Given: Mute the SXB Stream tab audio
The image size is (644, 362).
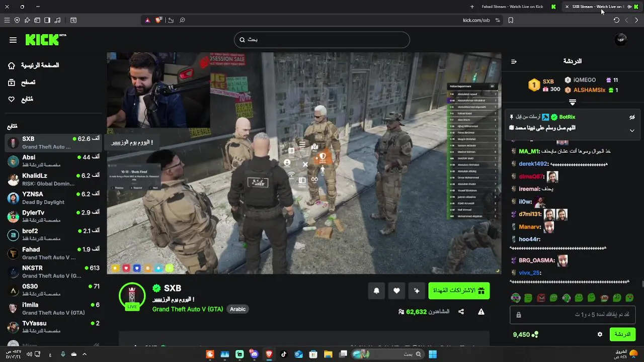Looking at the screenshot, I should pyautogui.click(x=629, y=7).
